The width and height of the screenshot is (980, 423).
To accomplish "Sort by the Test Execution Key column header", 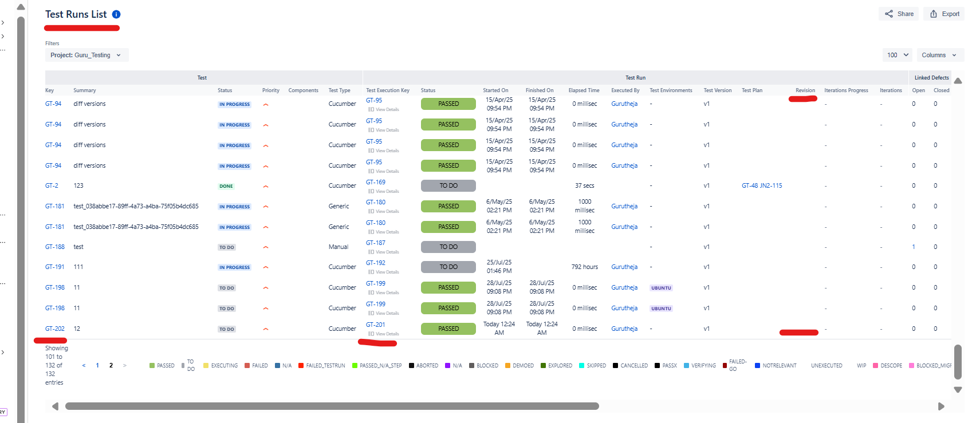I will click(388, 90).
